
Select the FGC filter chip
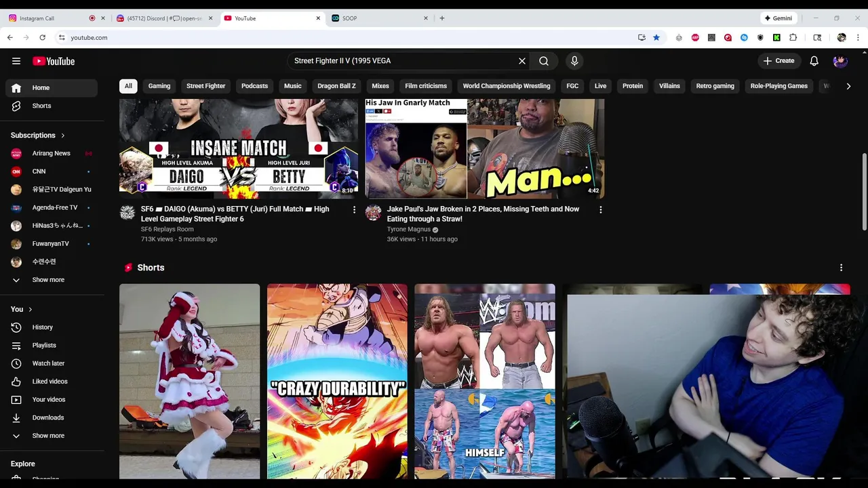(572, 86)
